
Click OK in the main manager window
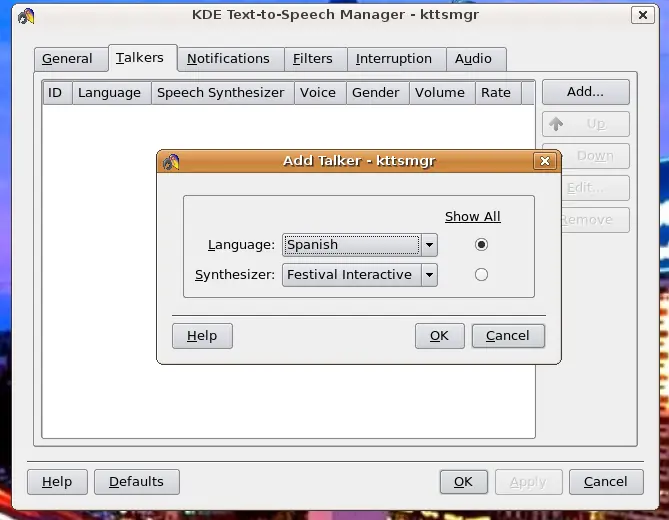click(463, 482)
